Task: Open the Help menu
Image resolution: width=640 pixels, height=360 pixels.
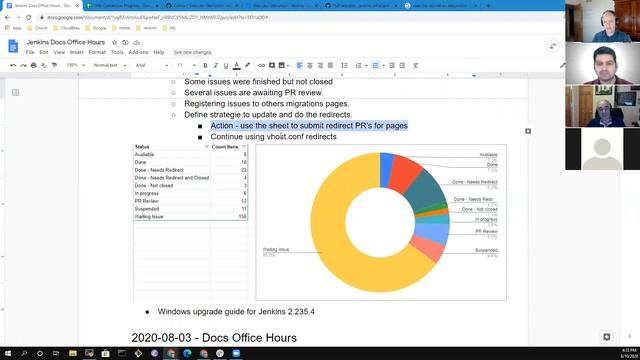Action: [158, 52]
